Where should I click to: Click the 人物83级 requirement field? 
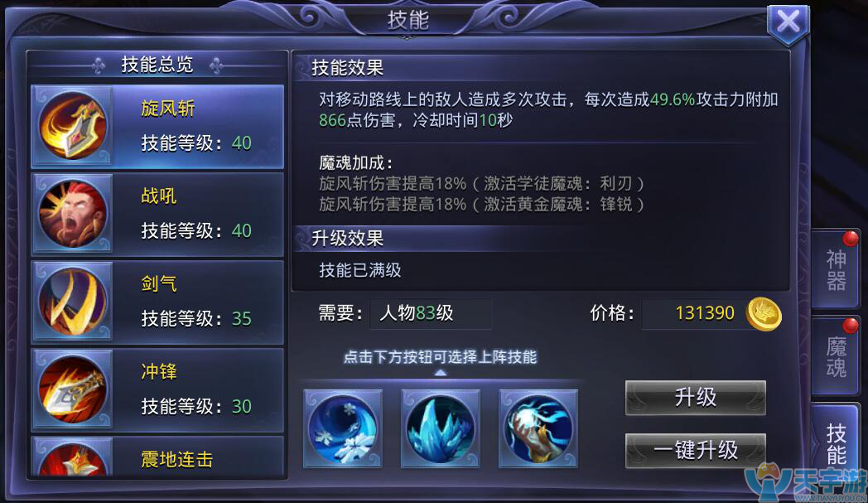[x=431, y=313]
